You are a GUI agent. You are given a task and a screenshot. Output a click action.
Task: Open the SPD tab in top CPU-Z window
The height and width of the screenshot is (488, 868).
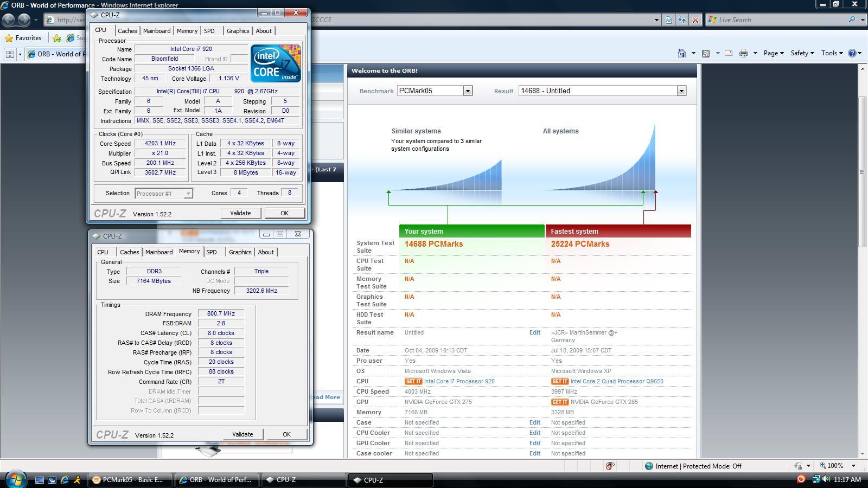pyautogui.click(x=209, y=31)
